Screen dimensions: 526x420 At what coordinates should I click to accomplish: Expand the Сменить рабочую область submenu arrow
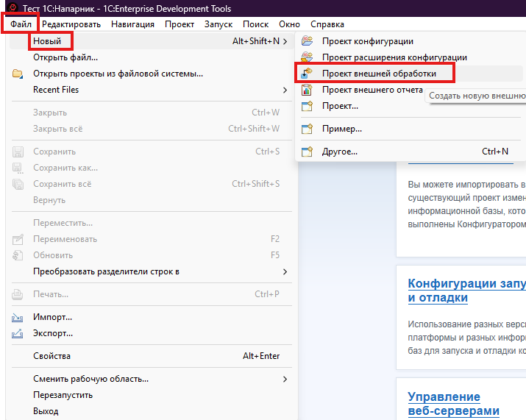click(285, 379)
